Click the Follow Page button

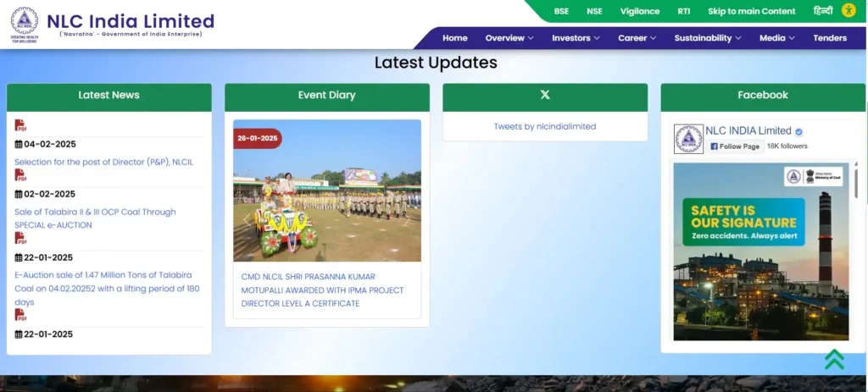[x=735, y=146]
